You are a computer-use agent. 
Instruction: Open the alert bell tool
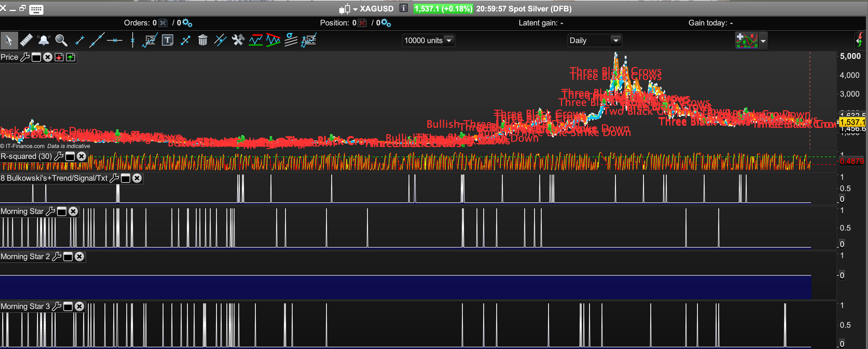pyautogui.click(x=44, y=41)
